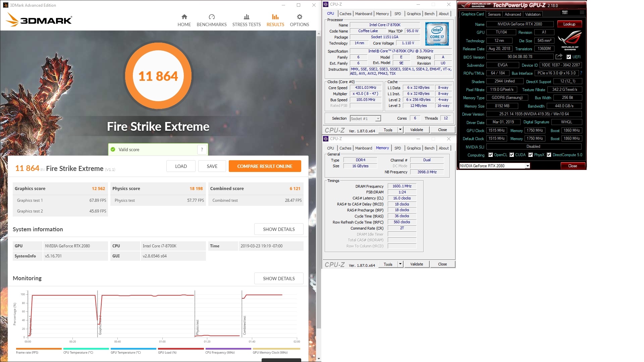Open About tab in bottom CPU-Z
Viewport: 644px width, 362px height.
coord(444,148)
